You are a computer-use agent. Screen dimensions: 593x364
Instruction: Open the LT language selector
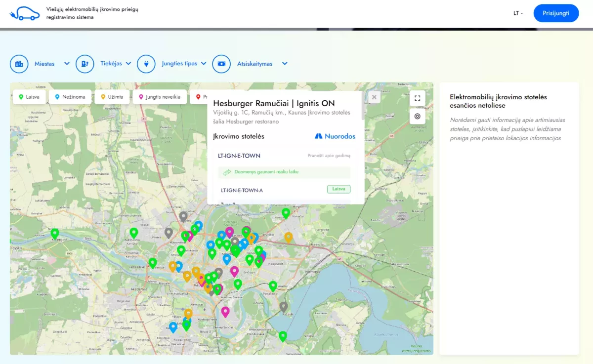tap(517, 13)
